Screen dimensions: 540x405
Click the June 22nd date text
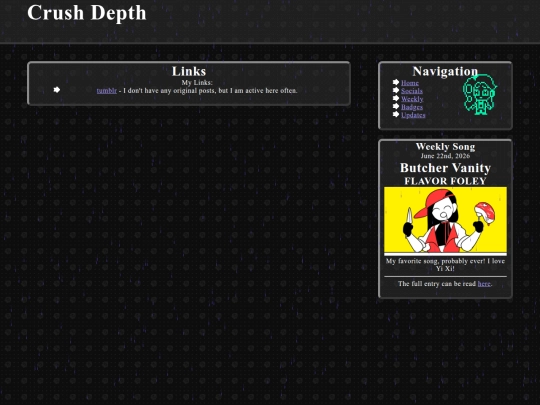coord(445,156)
